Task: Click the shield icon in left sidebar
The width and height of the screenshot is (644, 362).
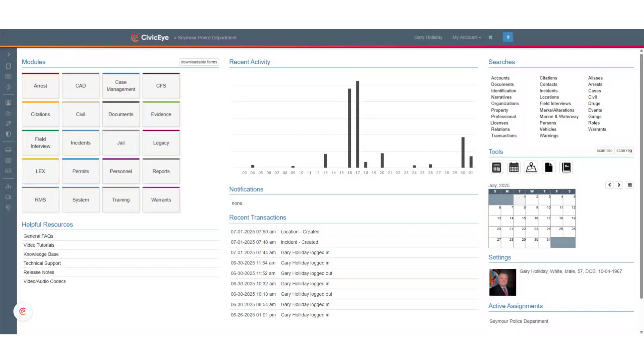Action: [8, 134]
